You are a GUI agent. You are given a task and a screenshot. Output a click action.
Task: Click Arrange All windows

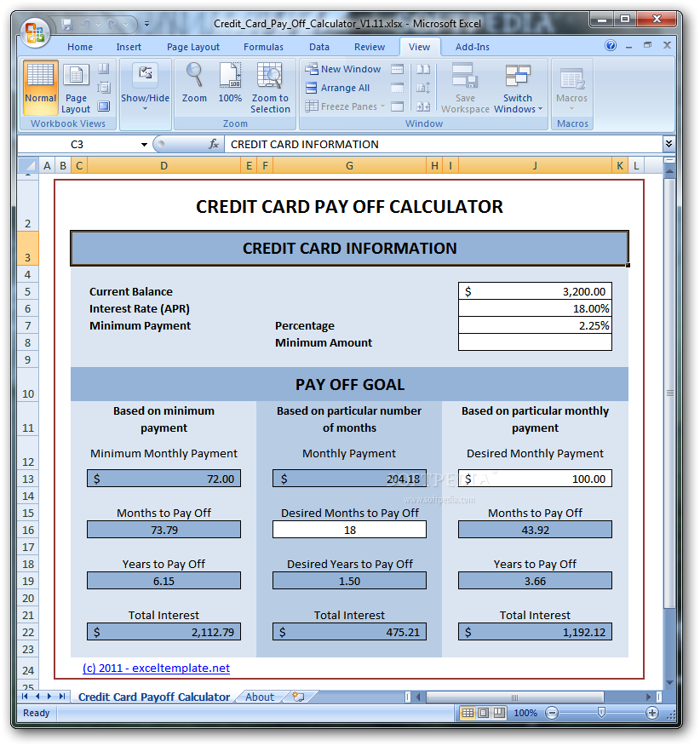pyautogui.click(x=337, y=88)
